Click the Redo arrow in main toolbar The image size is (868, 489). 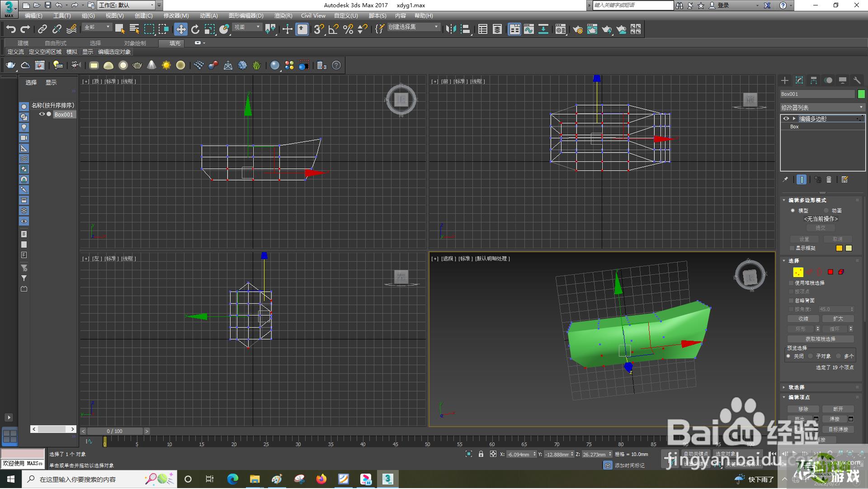25,29
